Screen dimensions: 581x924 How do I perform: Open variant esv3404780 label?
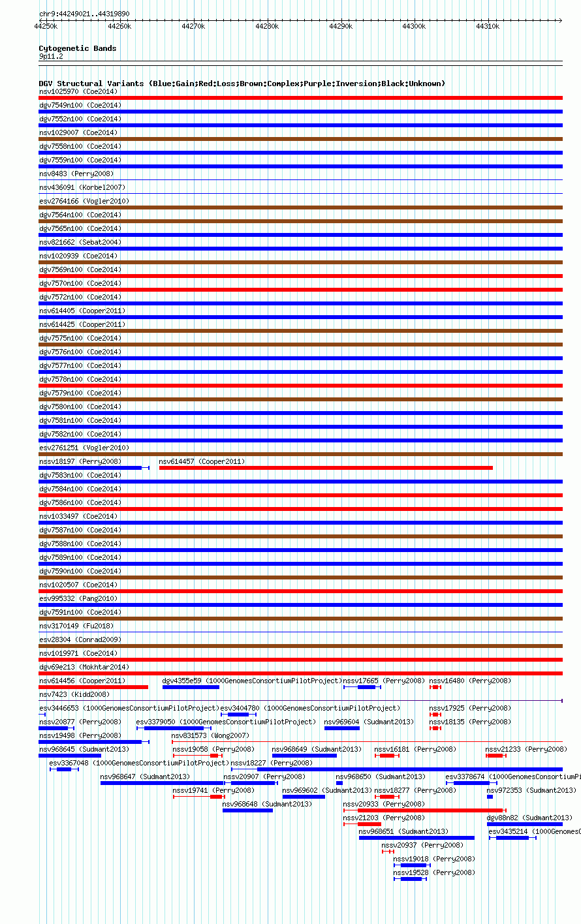310,708
